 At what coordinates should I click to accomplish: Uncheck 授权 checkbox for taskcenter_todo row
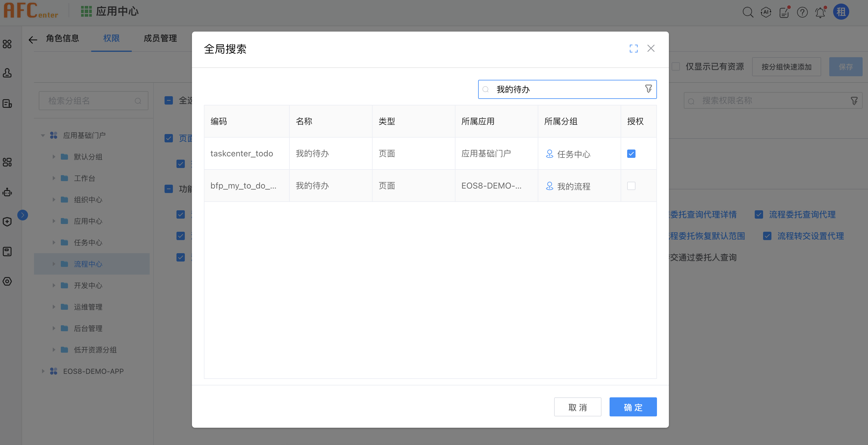[x=631, y=154]
